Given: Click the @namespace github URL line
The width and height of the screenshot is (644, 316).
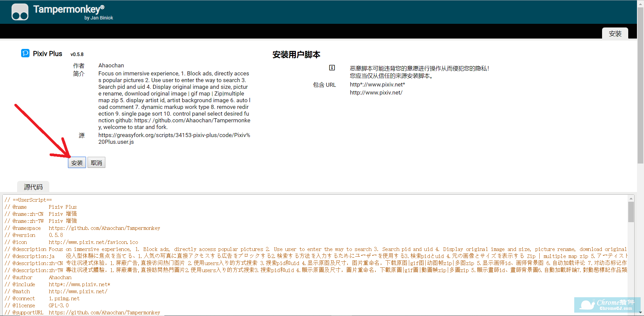Looking at the screenshot, I should pos(82,228).
